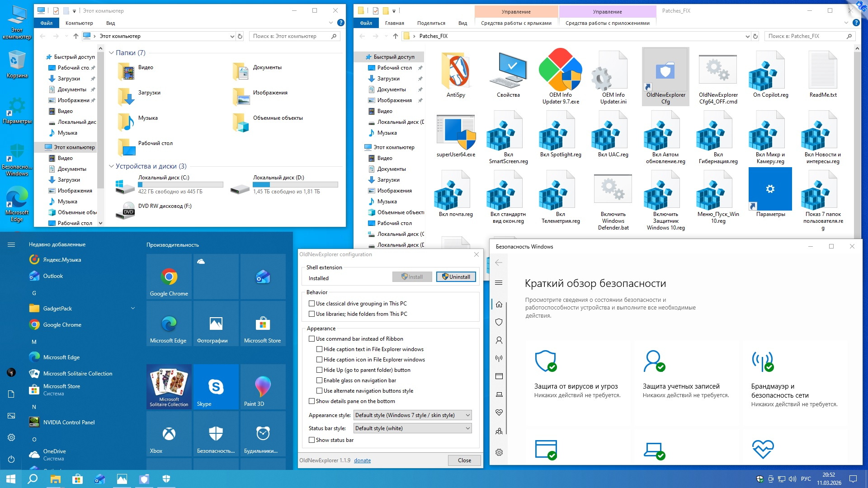This screenshot has width=868, height=488.
Task: Click the Local Disk (C:) usage bar
Action: (180, 184)
